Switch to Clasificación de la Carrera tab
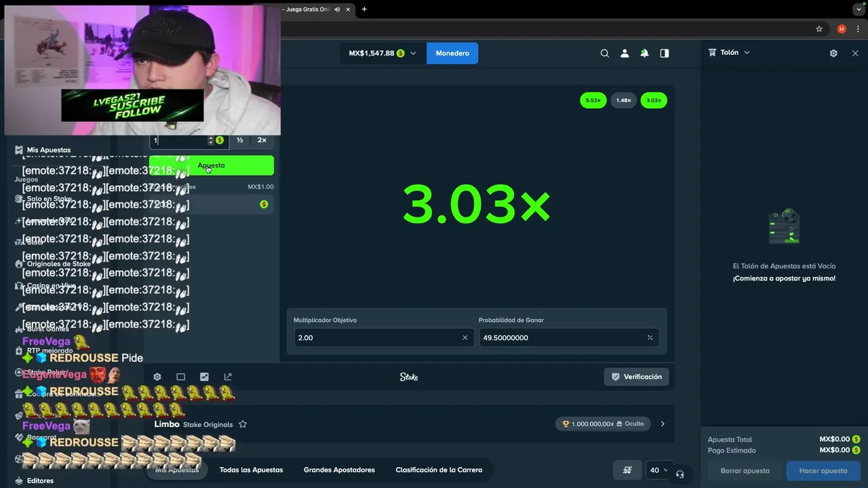 click(439, 470)
